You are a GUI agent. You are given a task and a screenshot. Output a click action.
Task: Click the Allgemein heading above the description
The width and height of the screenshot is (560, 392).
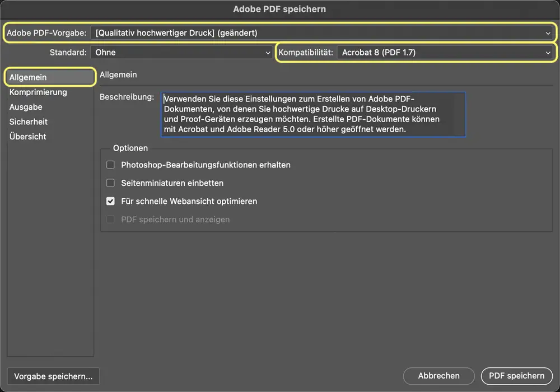coord(118,74)
